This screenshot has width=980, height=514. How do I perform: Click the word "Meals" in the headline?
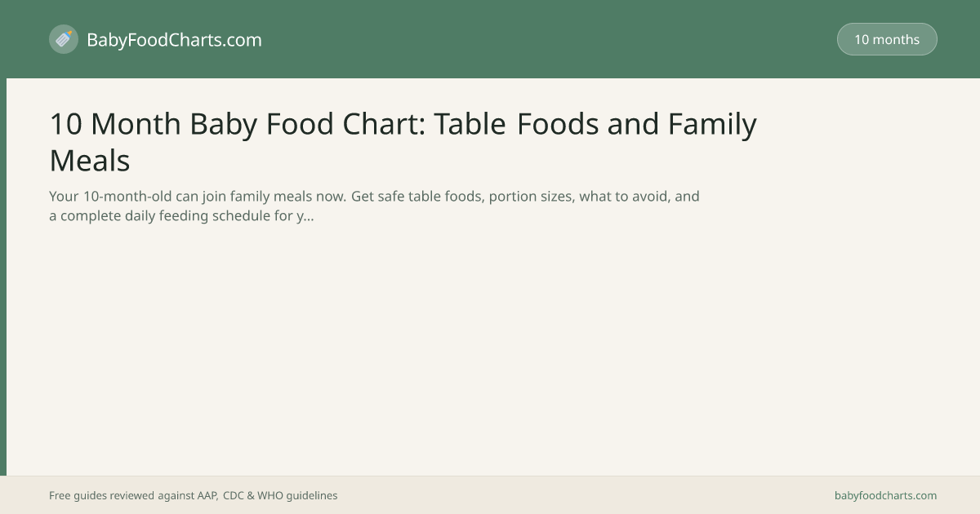(90, 160)
